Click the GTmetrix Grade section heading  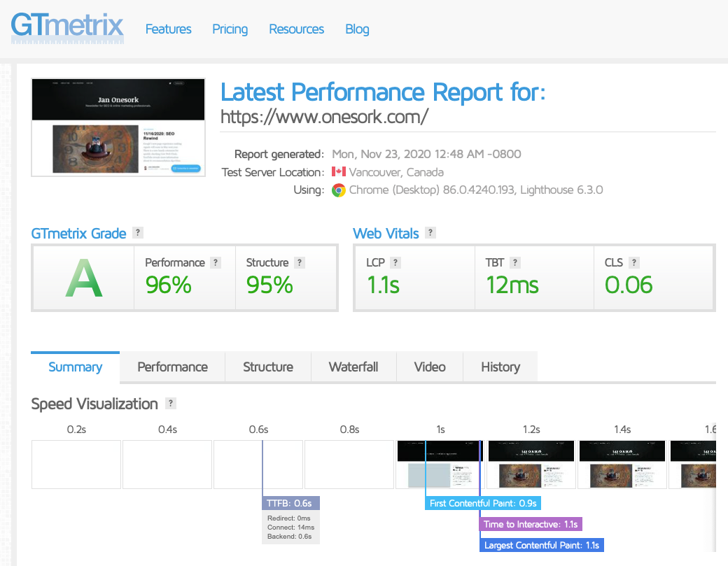pyautogui.click(x=78, y=234)
